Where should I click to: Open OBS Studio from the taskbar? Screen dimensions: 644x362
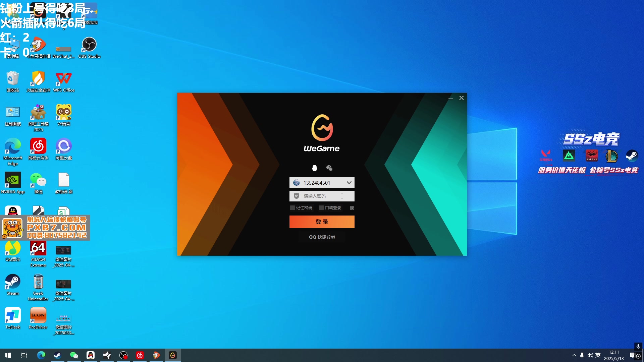click(123, 355)
